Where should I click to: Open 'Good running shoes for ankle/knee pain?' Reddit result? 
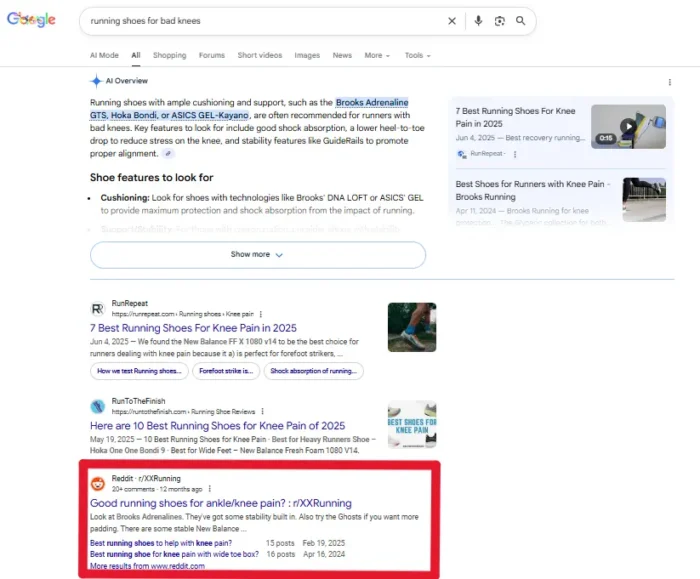point(221,503)
